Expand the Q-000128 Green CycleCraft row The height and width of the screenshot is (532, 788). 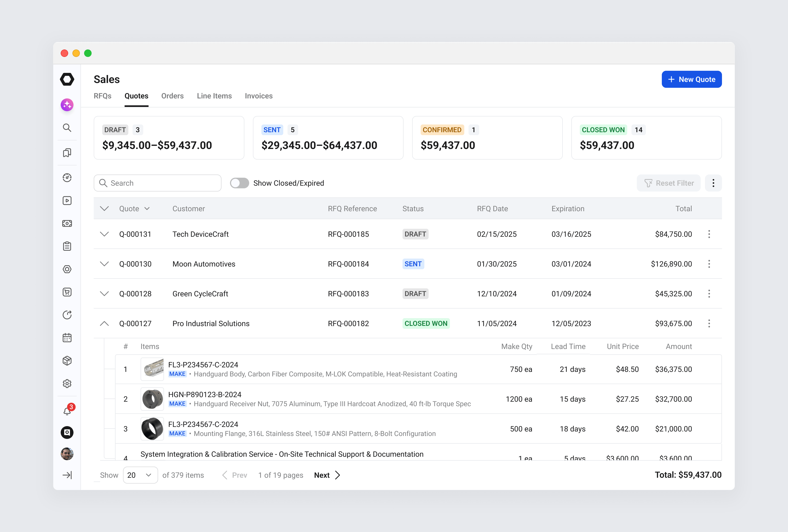click(x=104, y=294)
